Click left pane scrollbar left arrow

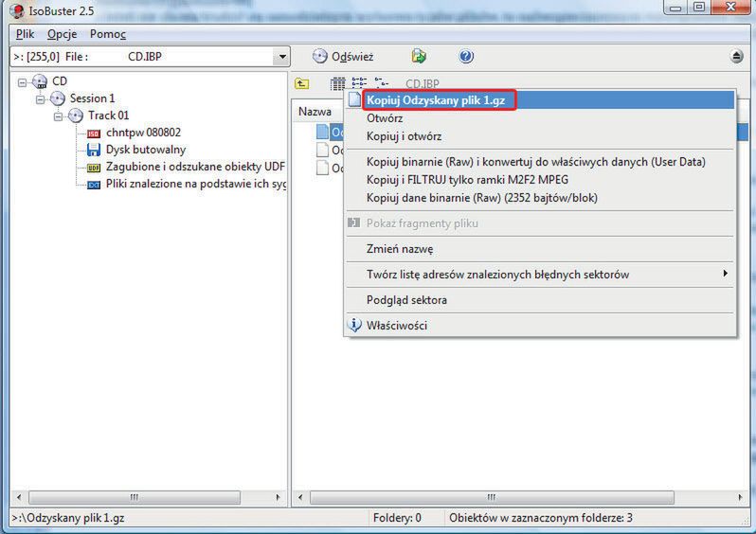(x=19, y=497)
